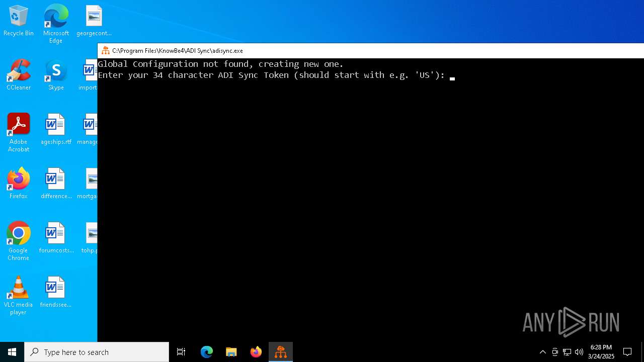Open the notification center
This screenshot has width=644, height=362.
click(627, 352)
